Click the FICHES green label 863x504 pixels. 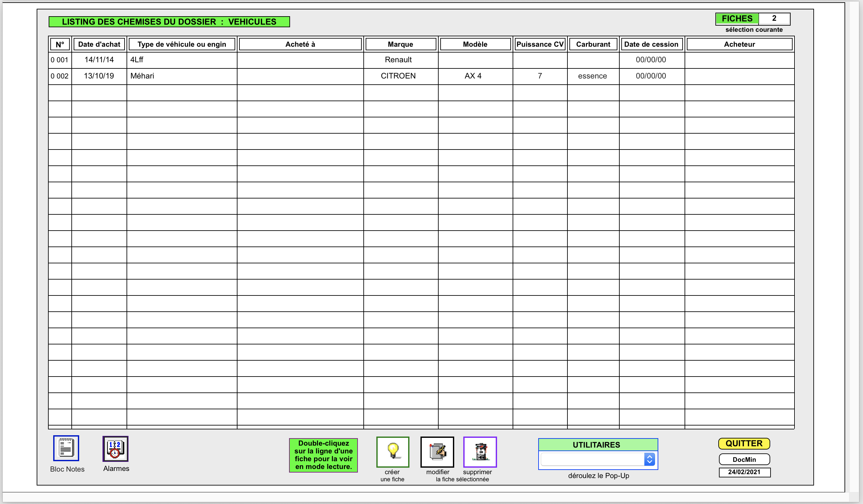pos(737,19)
